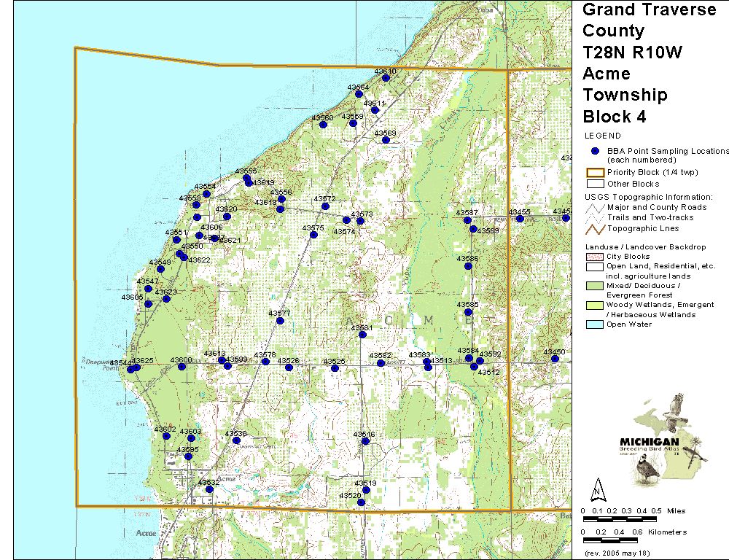Select sampling location 43616 marker
This screenshot has height=560, width=729.
tap(365, 441)
